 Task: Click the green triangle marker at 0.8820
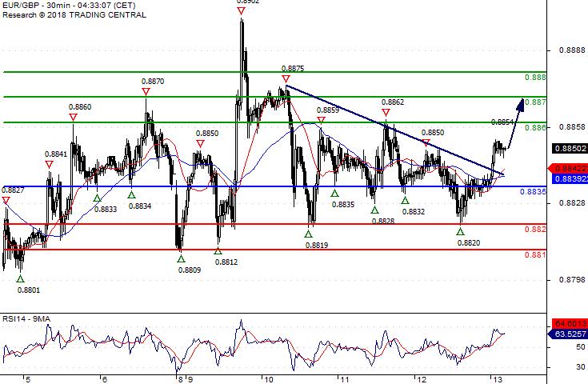click(x=460, y=232)
